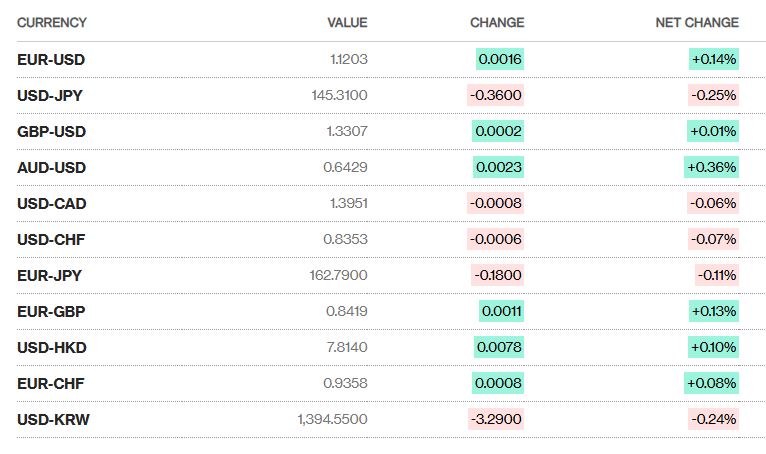
Task: Open the EUR-USD currency pair
Action: (51, 59)
